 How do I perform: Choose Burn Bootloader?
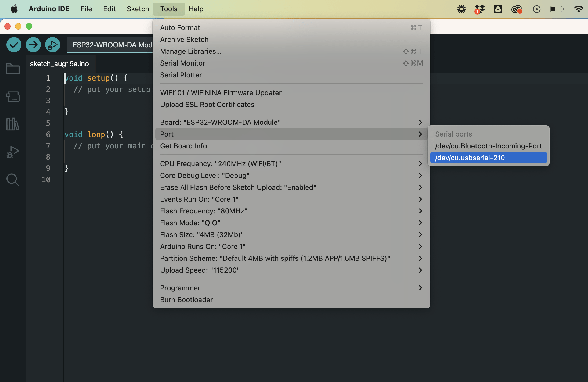point(291,300)
